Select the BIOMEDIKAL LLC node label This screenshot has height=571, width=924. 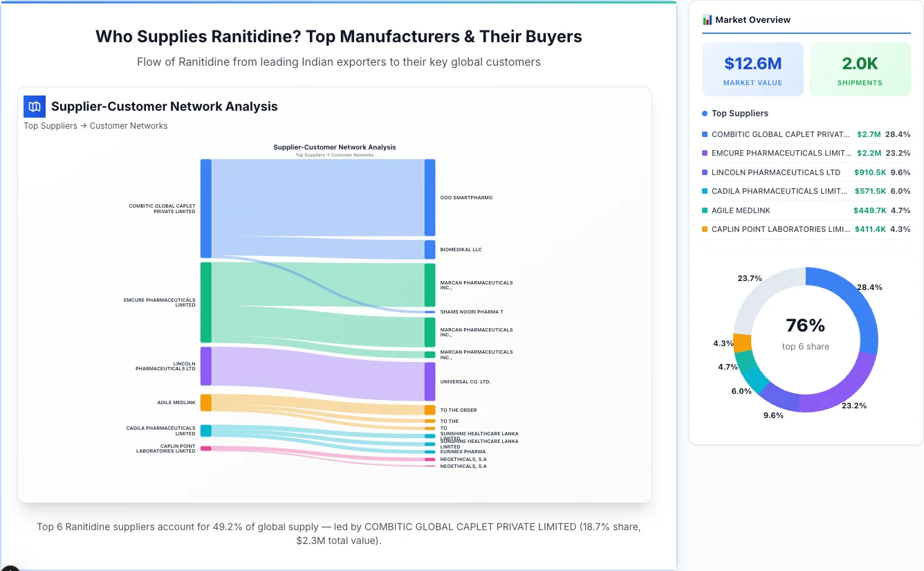[461, 249]
